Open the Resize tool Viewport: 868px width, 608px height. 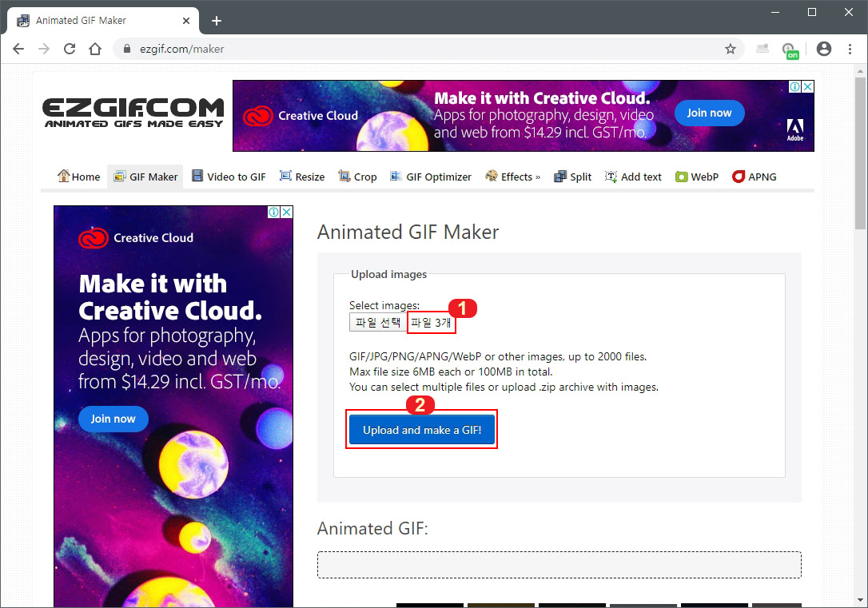pos(302,177)
